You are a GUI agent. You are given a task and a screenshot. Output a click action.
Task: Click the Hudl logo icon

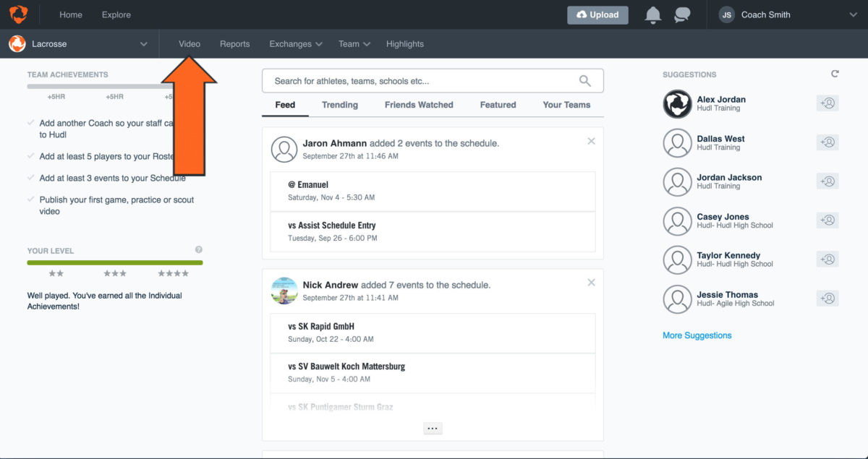[x=18, y=14]
